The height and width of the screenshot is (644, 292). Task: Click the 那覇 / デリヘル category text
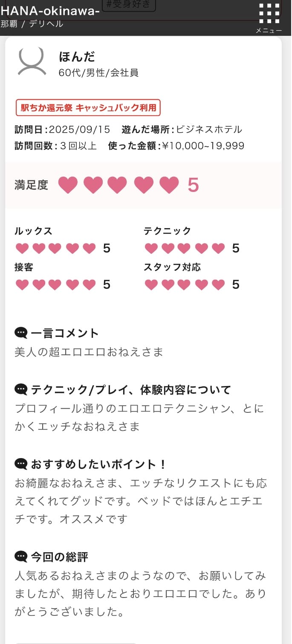click(x=32, y=24)
